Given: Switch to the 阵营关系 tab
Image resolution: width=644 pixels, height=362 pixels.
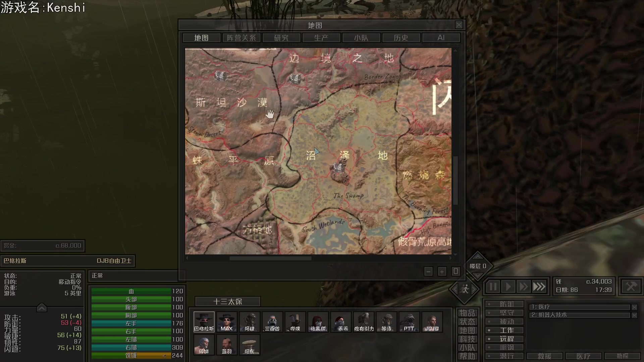Looking at the screenshot, I should click(x=241, y=38).
